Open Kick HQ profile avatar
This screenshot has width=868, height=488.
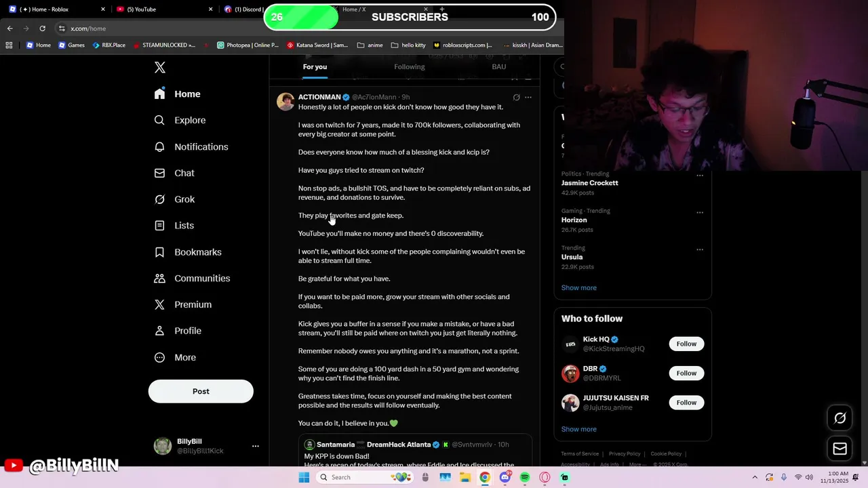click(570, 344)
